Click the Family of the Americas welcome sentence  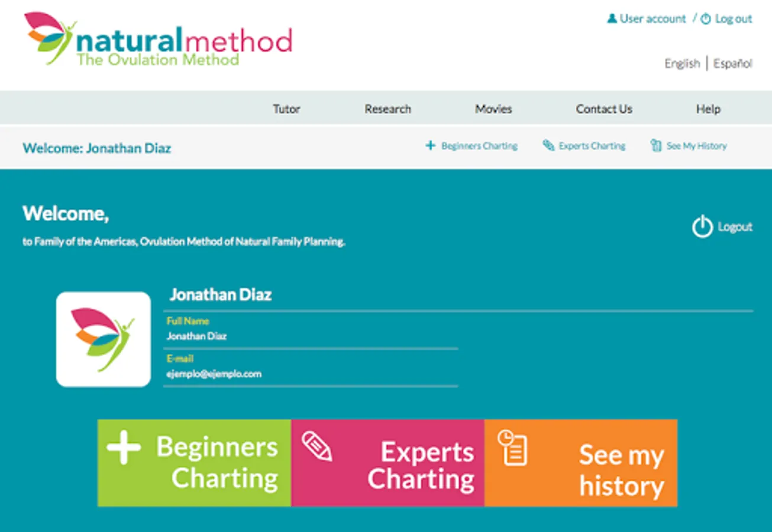click(x=184, y=242)
